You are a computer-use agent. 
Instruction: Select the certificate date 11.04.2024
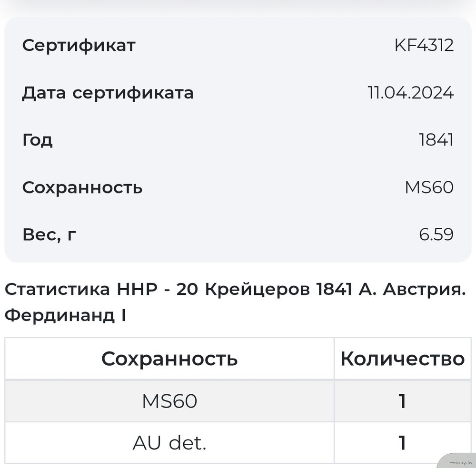click(410, 93)
